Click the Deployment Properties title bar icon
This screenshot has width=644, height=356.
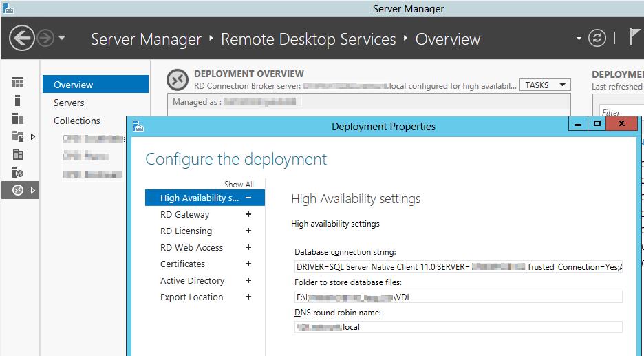(138, 126)
